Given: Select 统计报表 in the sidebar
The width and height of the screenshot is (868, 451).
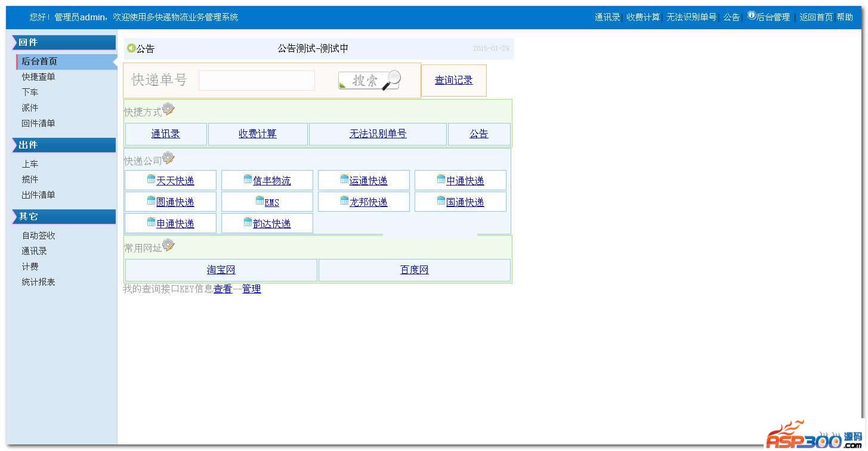Looking at the screenshot, I should coord(39,282).
